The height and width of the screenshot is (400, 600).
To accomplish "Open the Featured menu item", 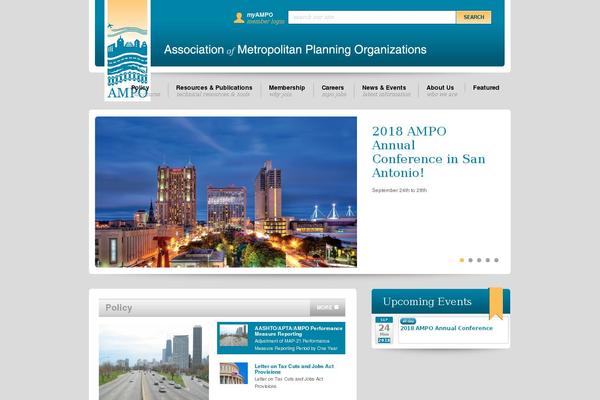I will pyautogui.click(x=486, y=88).
